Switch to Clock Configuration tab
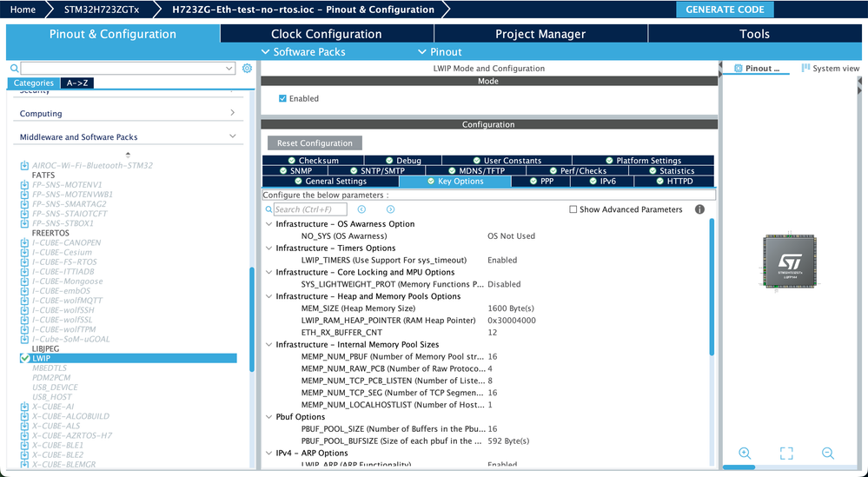The width and height of the screenshot is (868, 477). (x=327, y=34)
